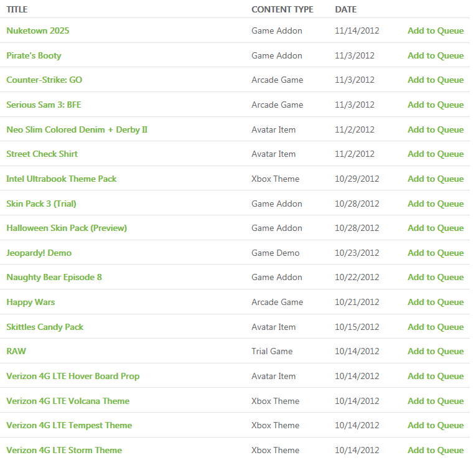Click the DATE column header
This screenshot has height=460, width=476.
346,9
